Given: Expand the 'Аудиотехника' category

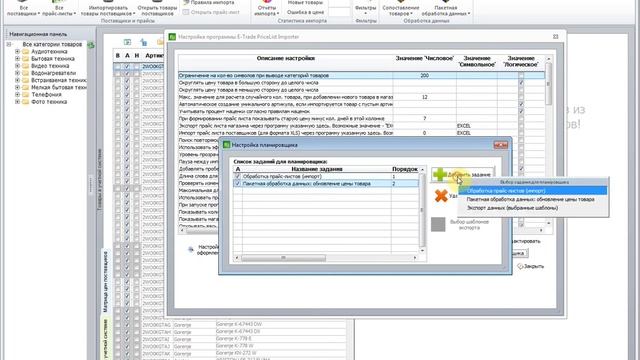Looking at the screenshot, I should pyautogui.click(x=17, y=52).
